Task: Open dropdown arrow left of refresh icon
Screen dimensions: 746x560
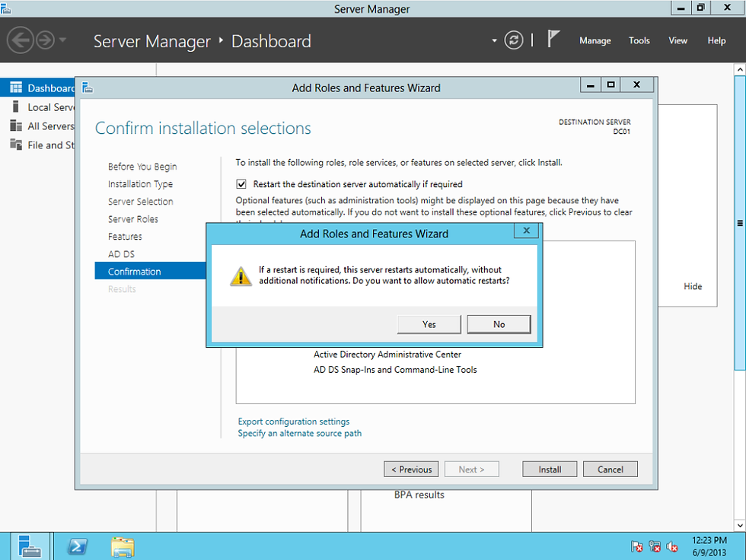Action: [x=494, y=41]
